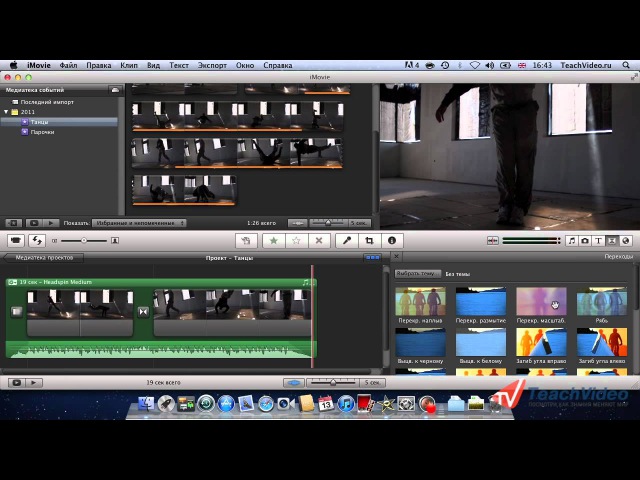This screenshot has height=480, width=640.
Task: Click the transition icon between project clips
Action: coord(143,312)
